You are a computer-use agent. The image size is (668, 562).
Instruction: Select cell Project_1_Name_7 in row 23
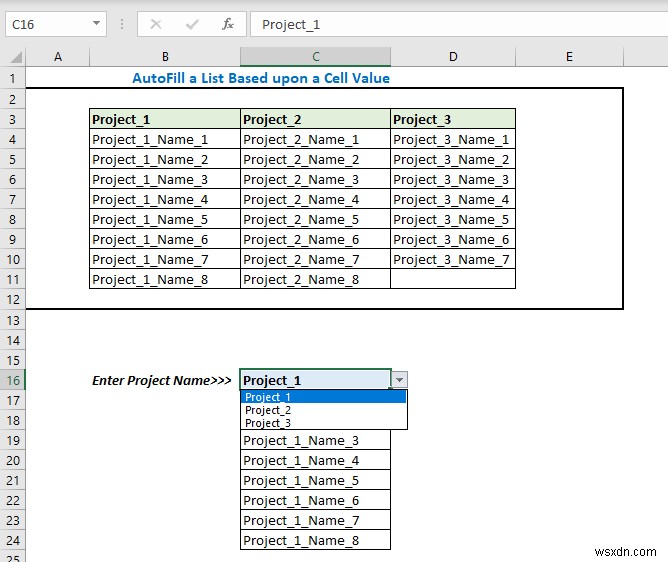315,520
